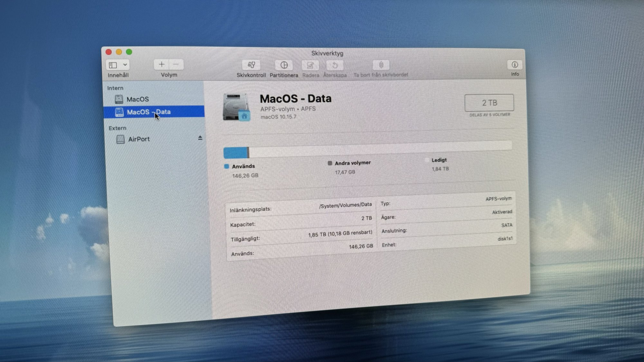
Task: Click the Återskapa restore icon
Action: point(335,66)
